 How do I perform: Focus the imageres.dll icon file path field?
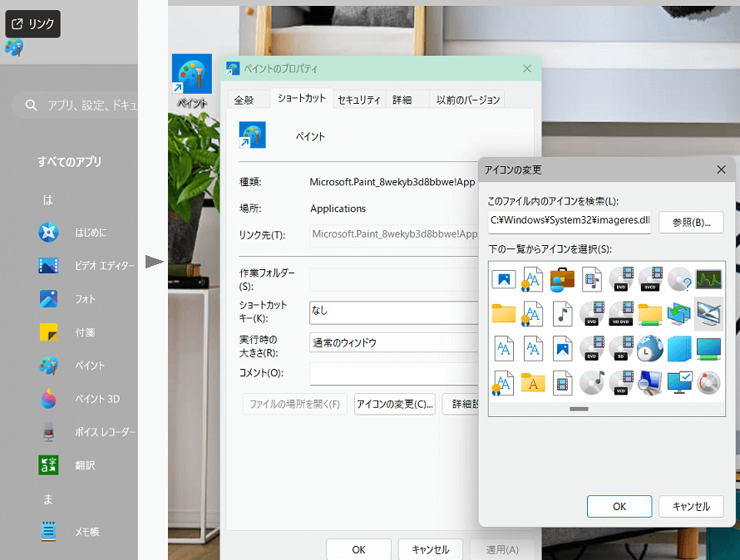click(570, 221)
